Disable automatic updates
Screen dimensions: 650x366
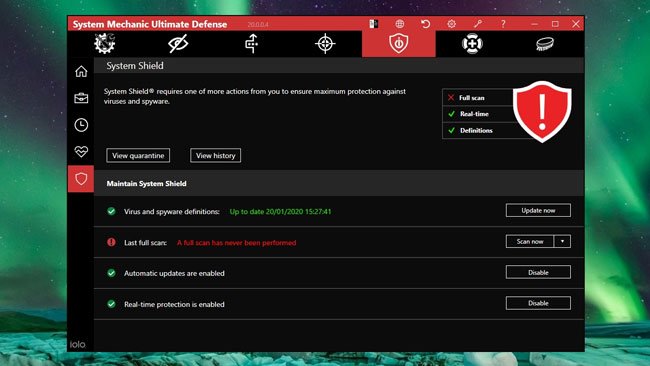pyautogui.click(x=538, y=272)
